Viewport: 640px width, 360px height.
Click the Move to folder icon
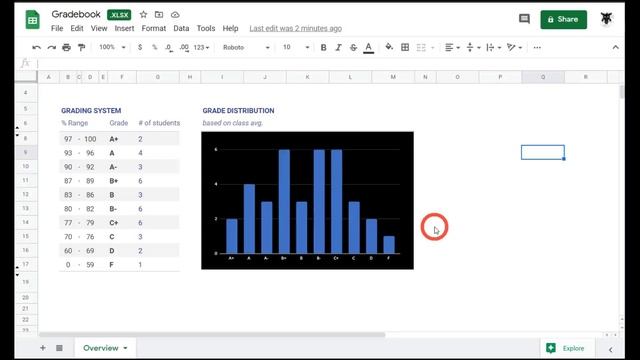pyautogui.click(x=159, y=15)
